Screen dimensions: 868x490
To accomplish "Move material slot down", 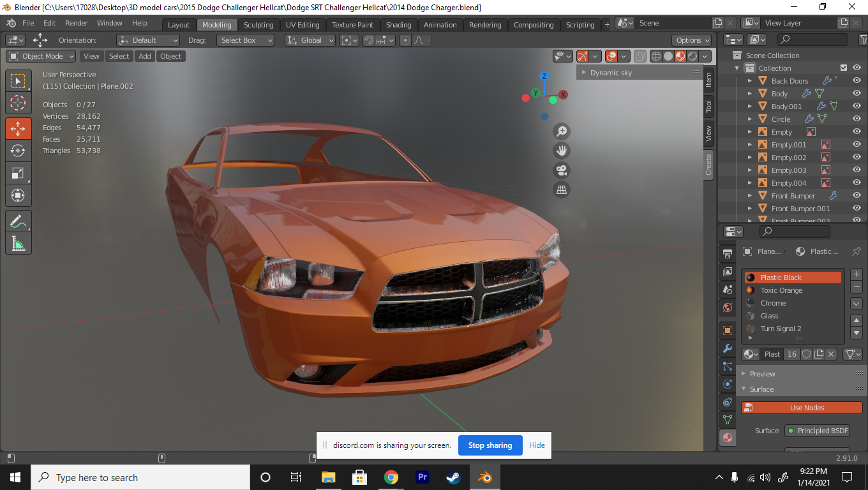I will (857, 333).
